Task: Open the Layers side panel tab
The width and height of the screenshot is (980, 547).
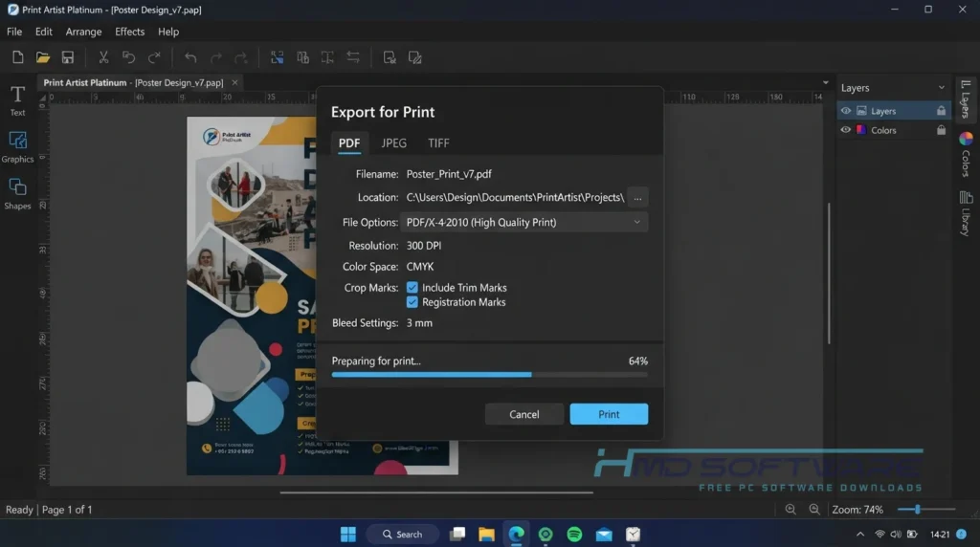Action: point(967,98)
